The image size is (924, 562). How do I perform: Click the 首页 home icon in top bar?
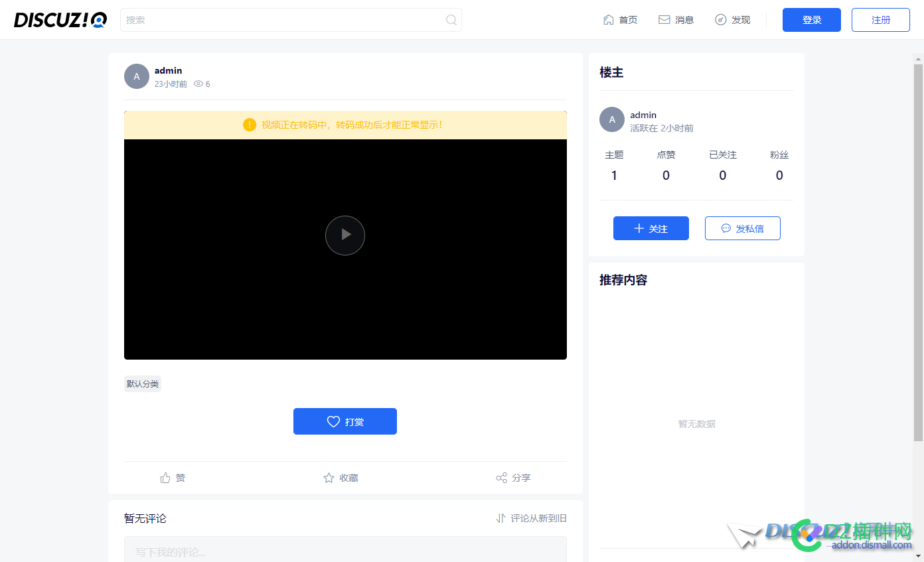point(608,19)
